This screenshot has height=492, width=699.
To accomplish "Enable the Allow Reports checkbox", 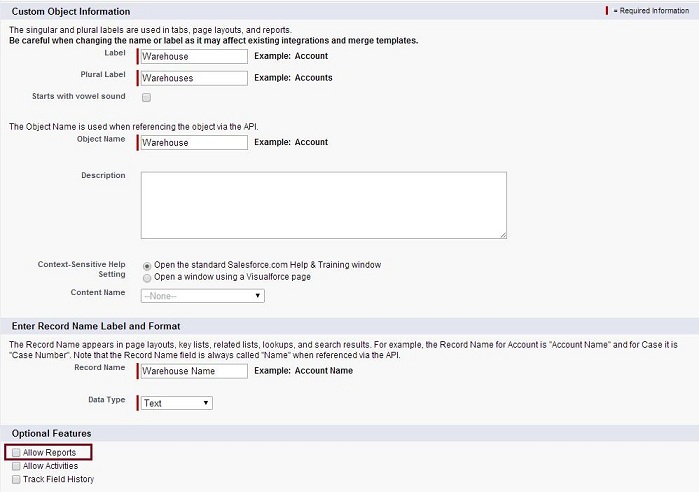I will 16,452.
